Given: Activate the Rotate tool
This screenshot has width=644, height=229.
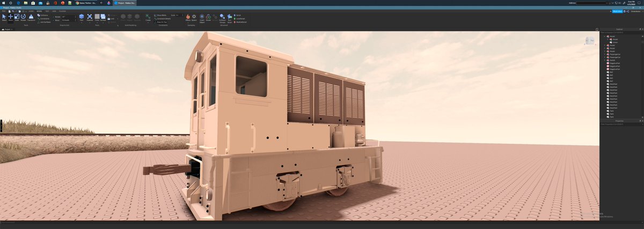Looking at the screenshot, I should click(23, 18).
